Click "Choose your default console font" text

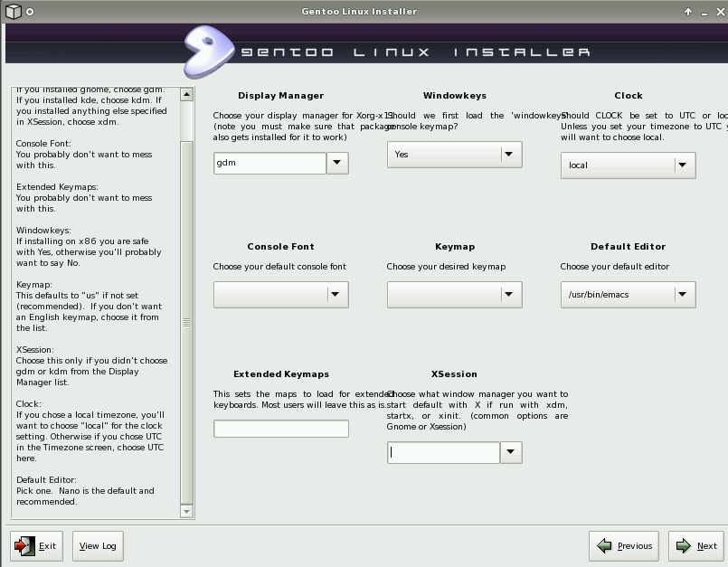pyautogui.click(x=279, y=267)
